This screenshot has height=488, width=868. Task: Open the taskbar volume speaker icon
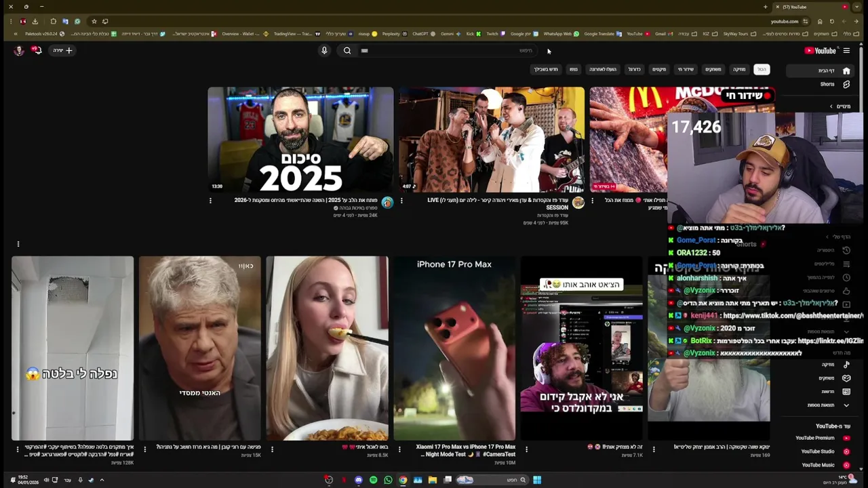[x=46, y=480]
